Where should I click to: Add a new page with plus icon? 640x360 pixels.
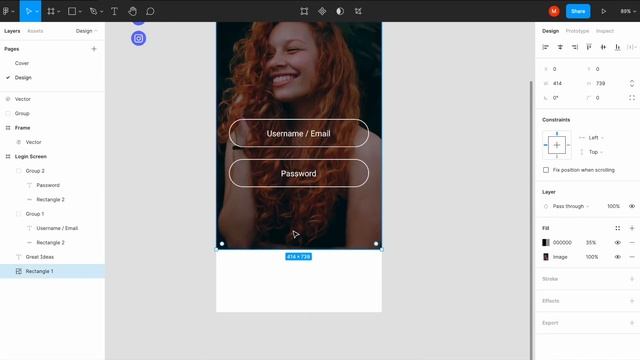[94, 49]
